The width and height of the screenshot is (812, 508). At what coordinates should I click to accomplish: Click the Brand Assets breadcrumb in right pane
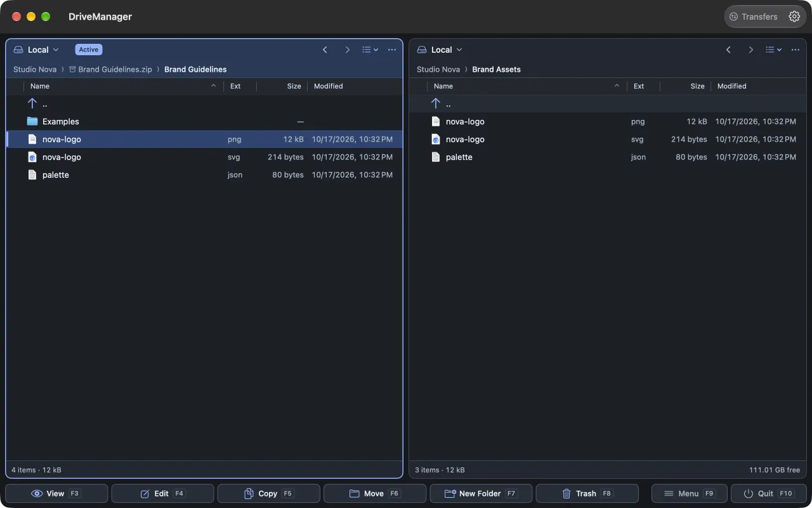496,69
